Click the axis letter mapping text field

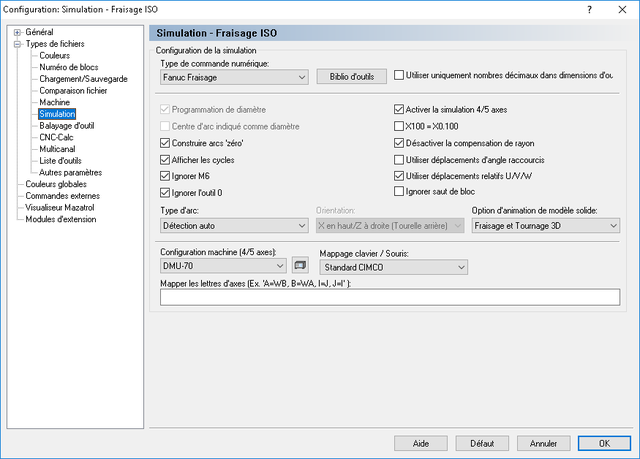390,297
